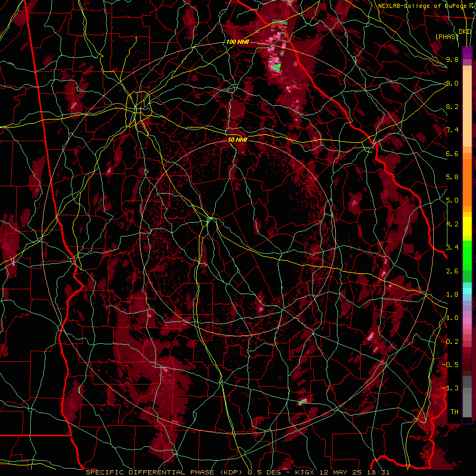Viewport: 476px width, 476px height.
Task: Click the 5.8 scale value
Action: coord(452,177)
